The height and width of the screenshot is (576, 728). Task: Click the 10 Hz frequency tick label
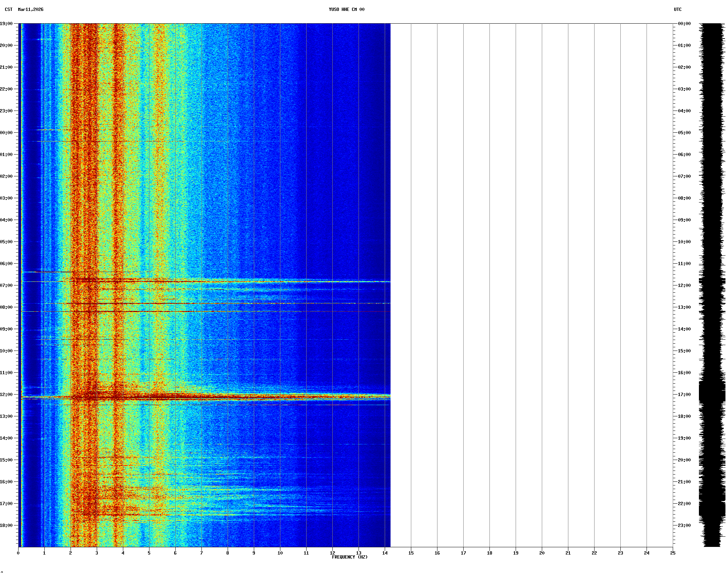[280, 553]
